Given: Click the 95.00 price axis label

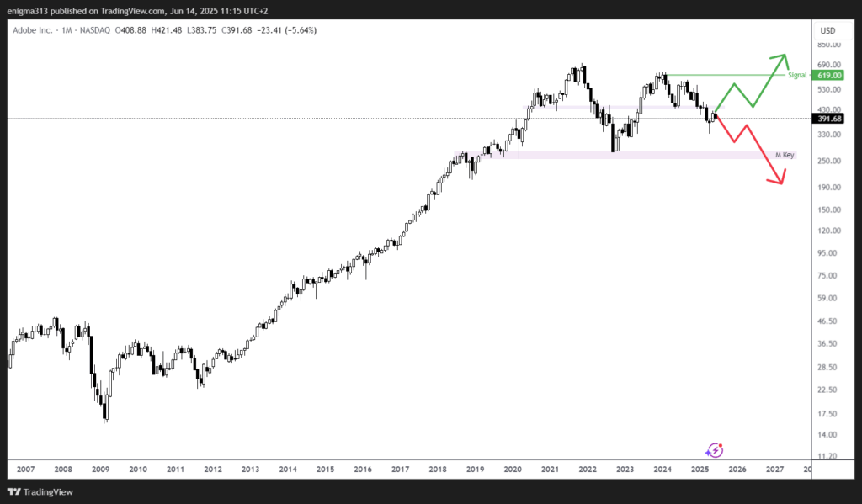Looking at the screenshot, I should (x=827, y=253).
